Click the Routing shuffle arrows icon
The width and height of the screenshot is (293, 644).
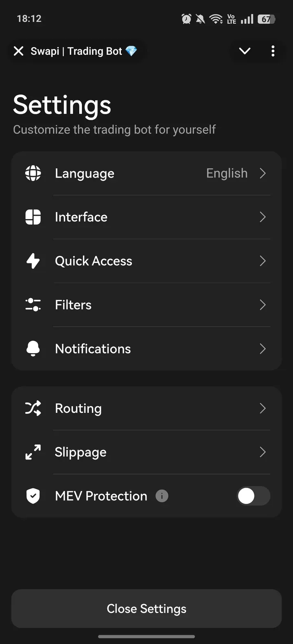click(x=33, y=408)
